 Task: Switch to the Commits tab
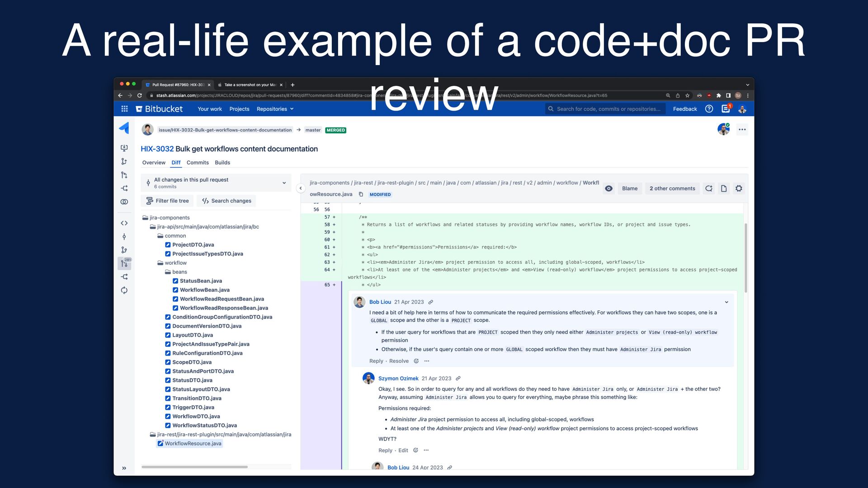click(x=198, y=163)
